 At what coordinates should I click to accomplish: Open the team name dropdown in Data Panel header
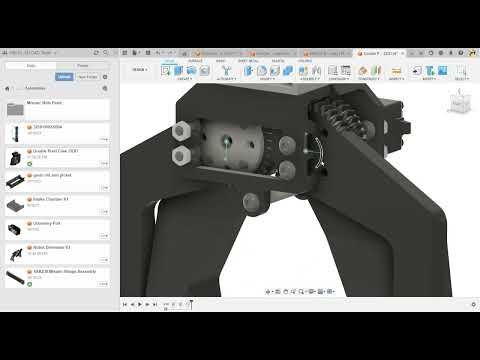(33, 53)
